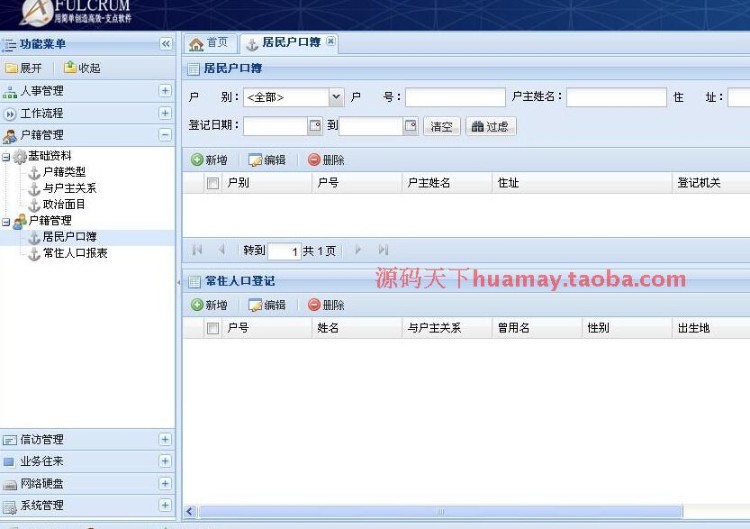Focus the 户号 input field
This screenshot has height=529, width=750.
click(x=455, y=97)
